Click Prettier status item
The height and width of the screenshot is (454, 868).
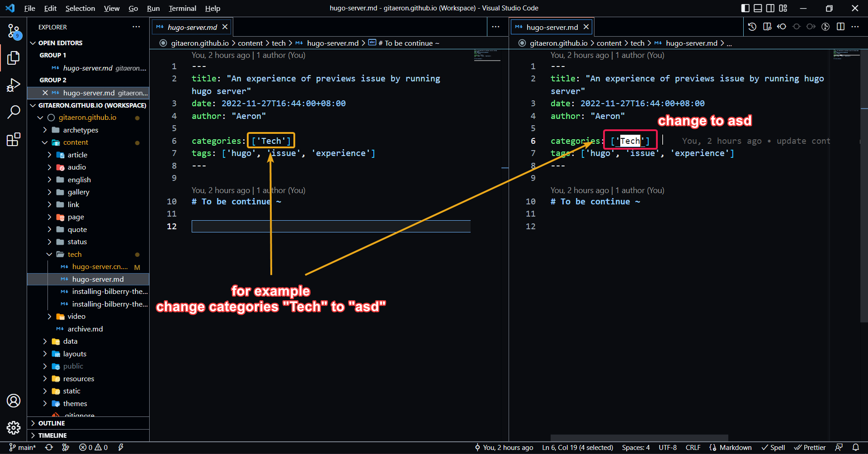click(x=810, y=447)
